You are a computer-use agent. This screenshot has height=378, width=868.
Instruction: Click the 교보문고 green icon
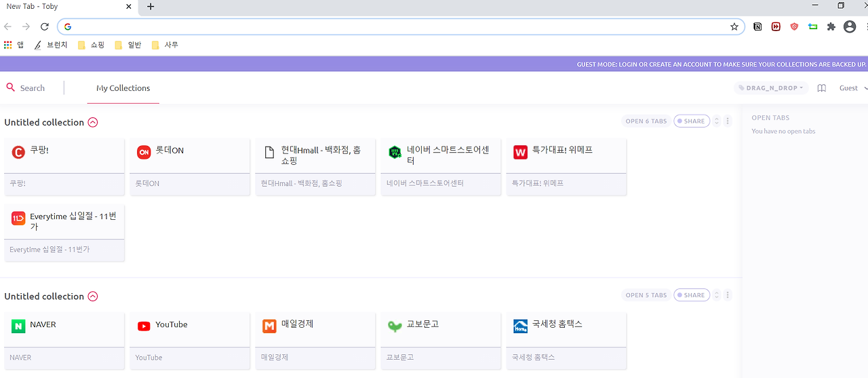(x=395, y=326)
